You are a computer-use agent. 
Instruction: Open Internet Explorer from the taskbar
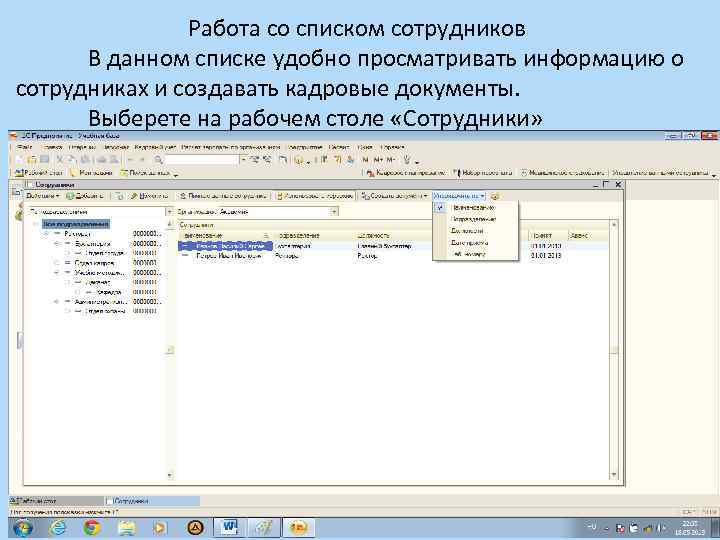(x=58, y=527)
